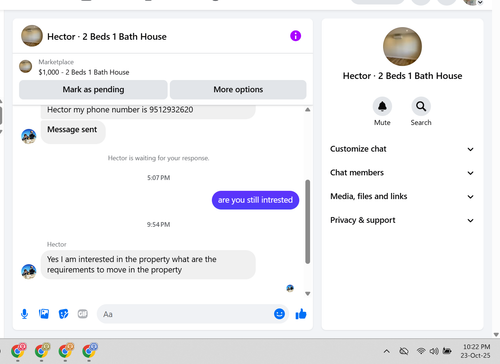The height and width of the screenshot is (364, 500).
Task: Expand Media, files and links section
Action: tap(402, 196)
